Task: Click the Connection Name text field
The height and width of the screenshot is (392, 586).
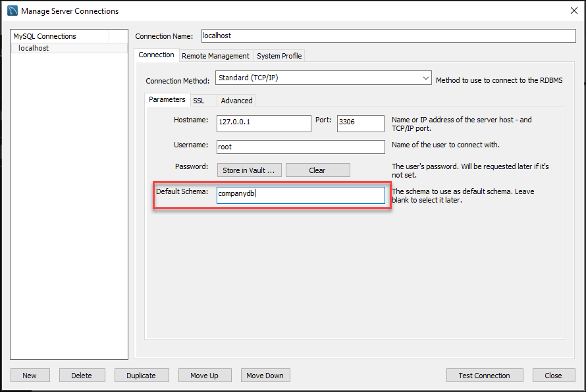Action: (x=388, y=36)
